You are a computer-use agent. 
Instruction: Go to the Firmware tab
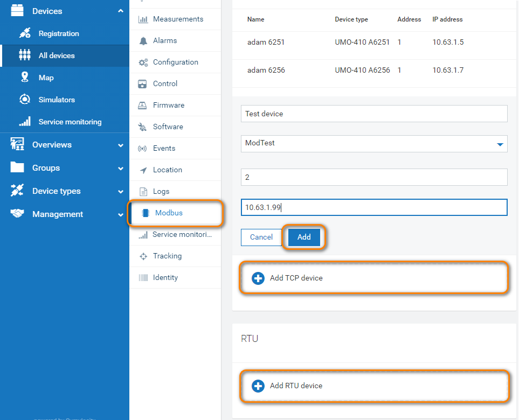click(x=175, y=105)
